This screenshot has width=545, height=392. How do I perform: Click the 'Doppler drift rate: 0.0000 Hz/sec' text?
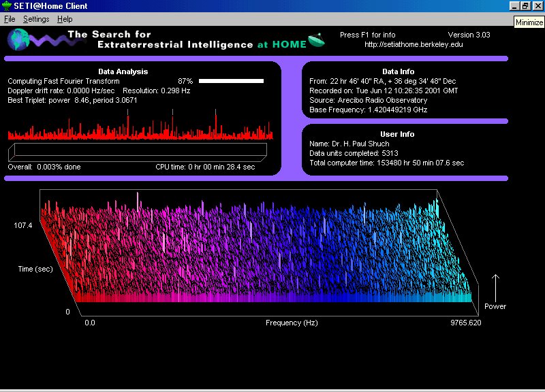point(61,91)
